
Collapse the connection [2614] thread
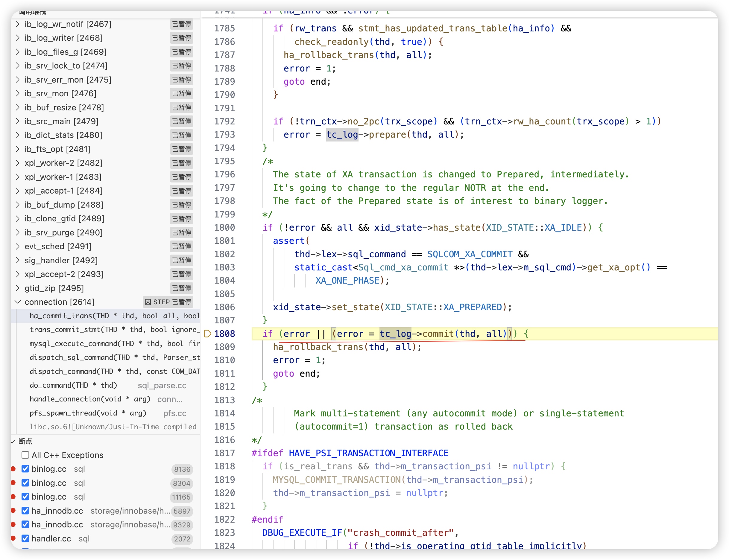[x=18, y=302]
